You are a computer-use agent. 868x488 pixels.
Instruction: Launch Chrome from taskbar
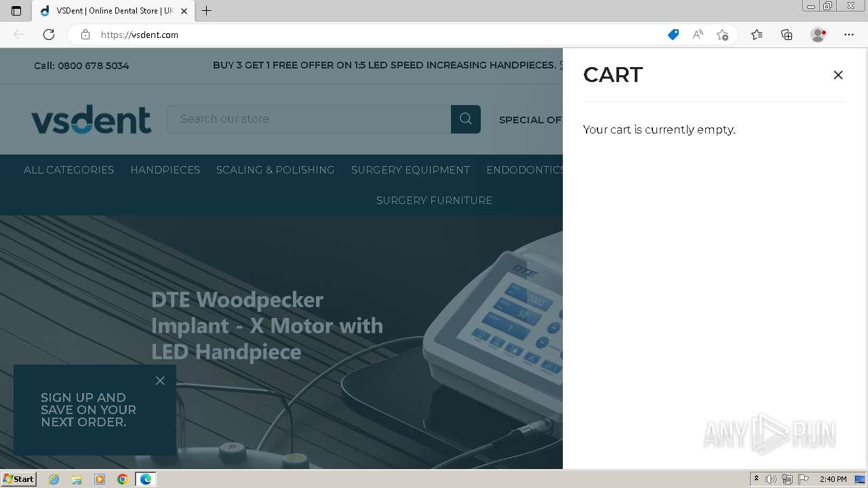click(x=123, y=479)
